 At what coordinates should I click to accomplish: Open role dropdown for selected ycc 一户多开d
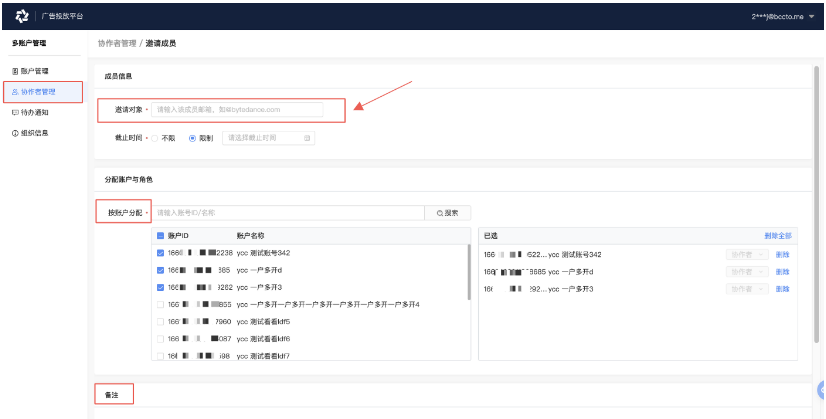coord(748,271)
